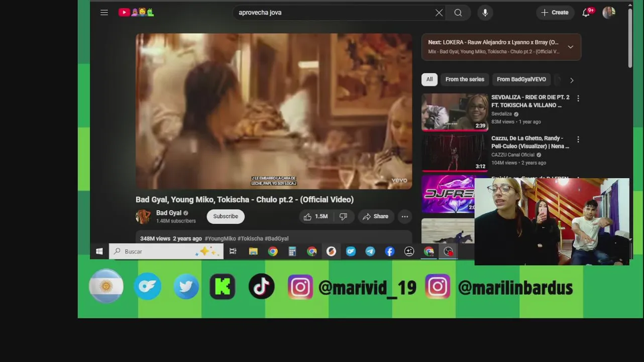The width and height of the screenshot is (644, 362).
Task: Click the #BadGyal hashtag
Action: coord(277,239)
